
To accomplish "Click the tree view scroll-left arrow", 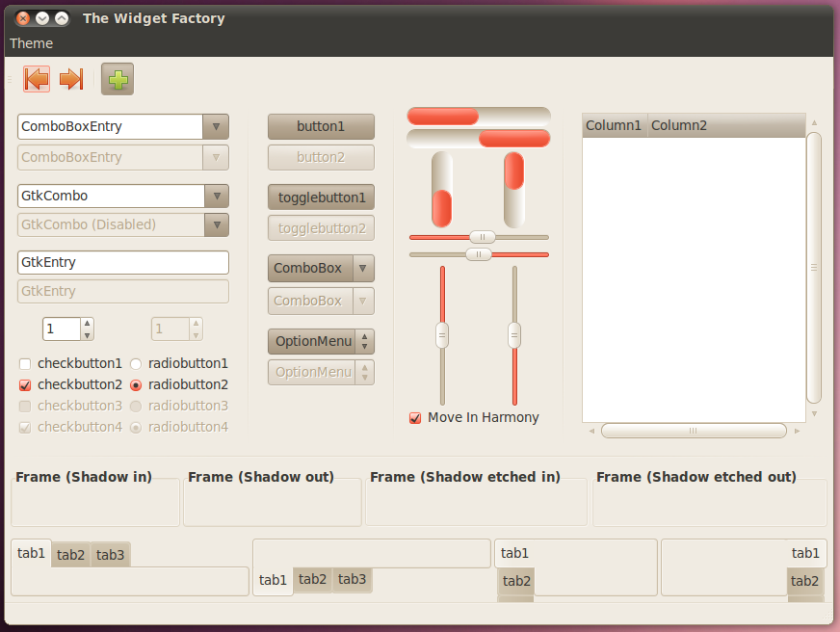I will coord(592,431).
